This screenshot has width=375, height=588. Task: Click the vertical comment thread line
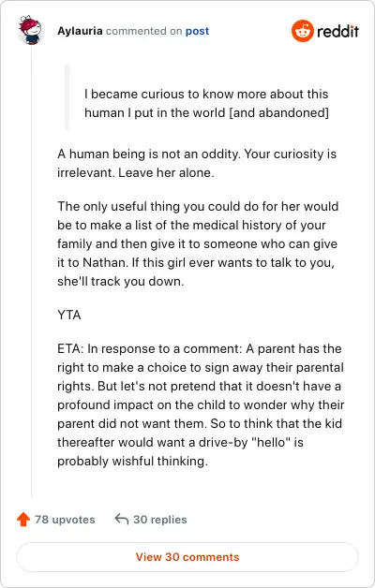pyautogui.click(x=32, y=272)
